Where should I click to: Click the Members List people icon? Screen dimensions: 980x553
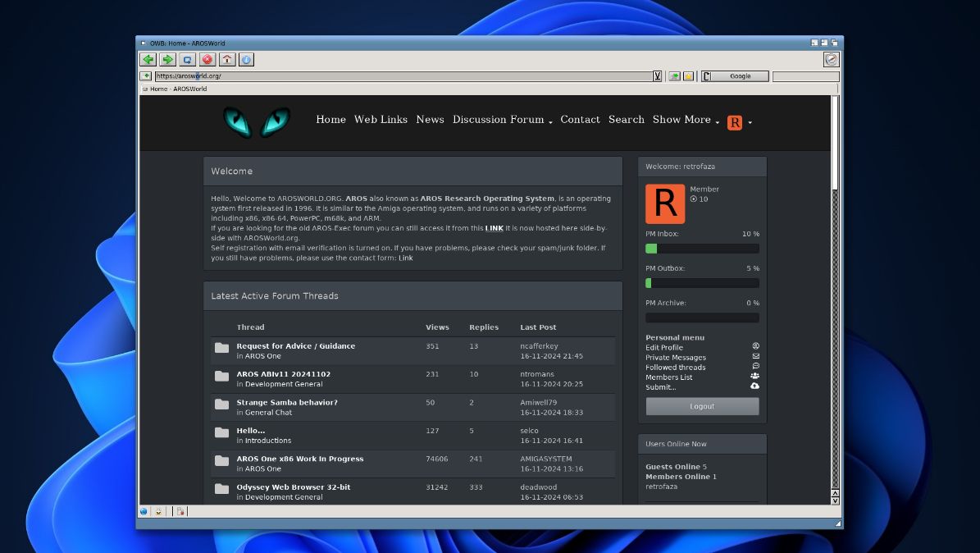755,376
